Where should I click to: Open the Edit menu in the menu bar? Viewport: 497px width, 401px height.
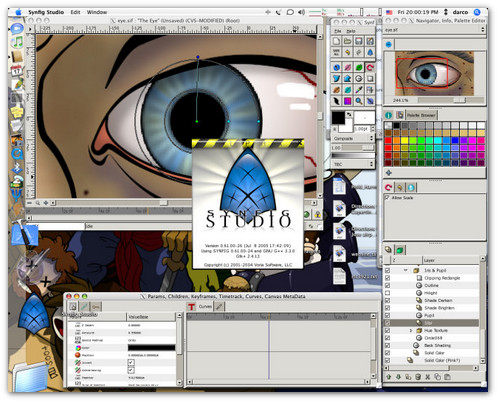coord(75,12)
